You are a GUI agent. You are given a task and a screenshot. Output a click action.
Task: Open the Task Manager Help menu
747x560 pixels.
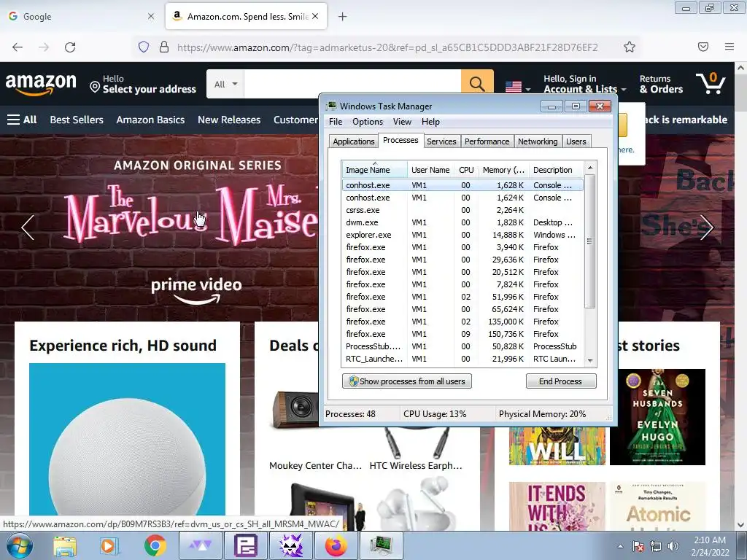click(x=430, y=122)
